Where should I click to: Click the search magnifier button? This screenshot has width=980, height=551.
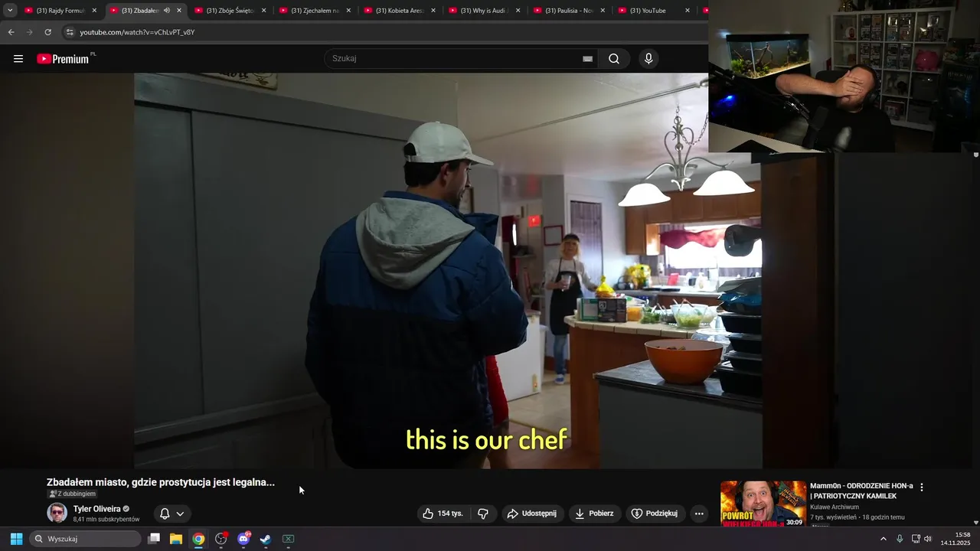614,59
